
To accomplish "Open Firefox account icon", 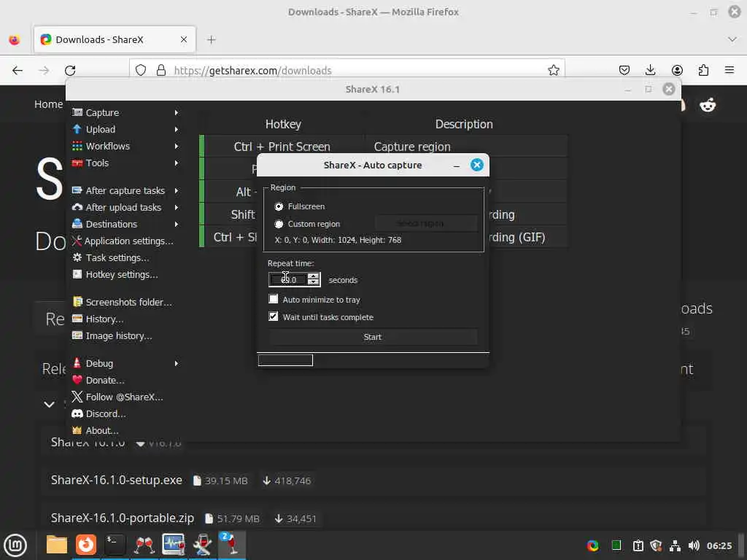I will click(677, 71).
